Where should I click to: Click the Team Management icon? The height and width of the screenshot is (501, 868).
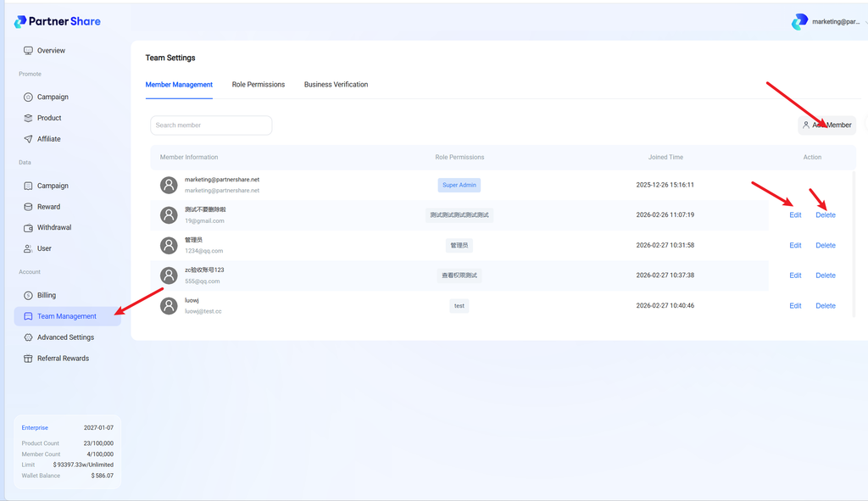(28, 316)
